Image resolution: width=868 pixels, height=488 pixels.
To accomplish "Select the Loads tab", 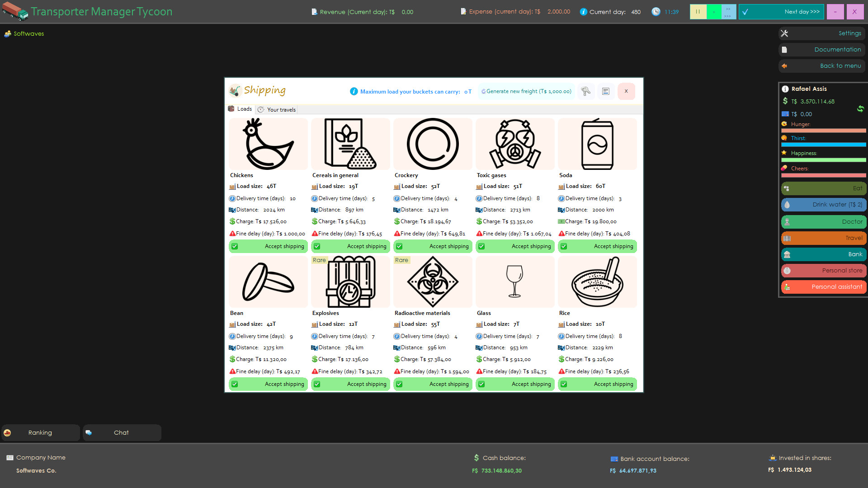I will 240,109.
